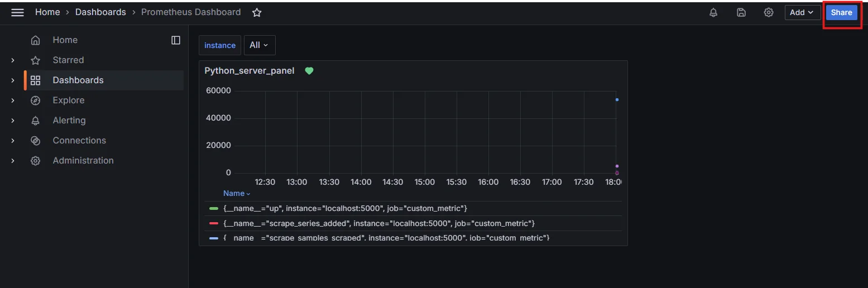Click the Share button
Screen dimensions: 868x288
[x=842, y=12]
